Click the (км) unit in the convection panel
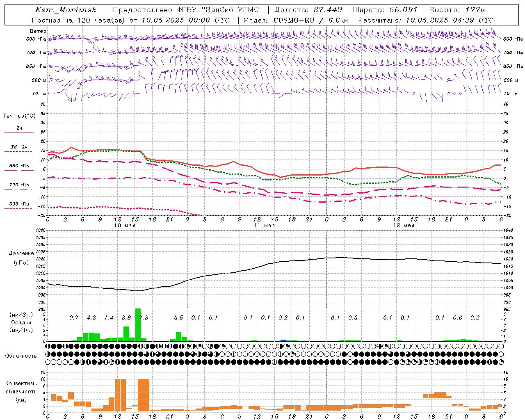Screen dimensions: 525x420 pyautogui.click(x=21, y=399)
